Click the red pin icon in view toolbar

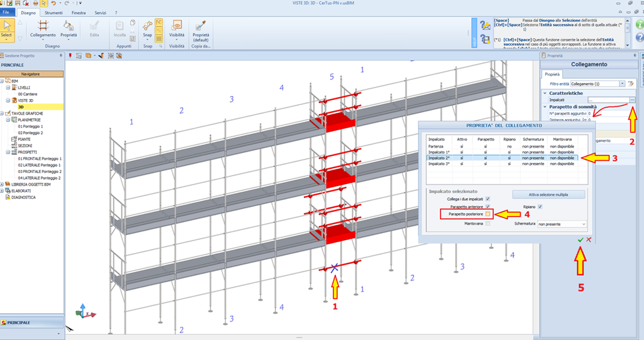click(x=70, y=56)
